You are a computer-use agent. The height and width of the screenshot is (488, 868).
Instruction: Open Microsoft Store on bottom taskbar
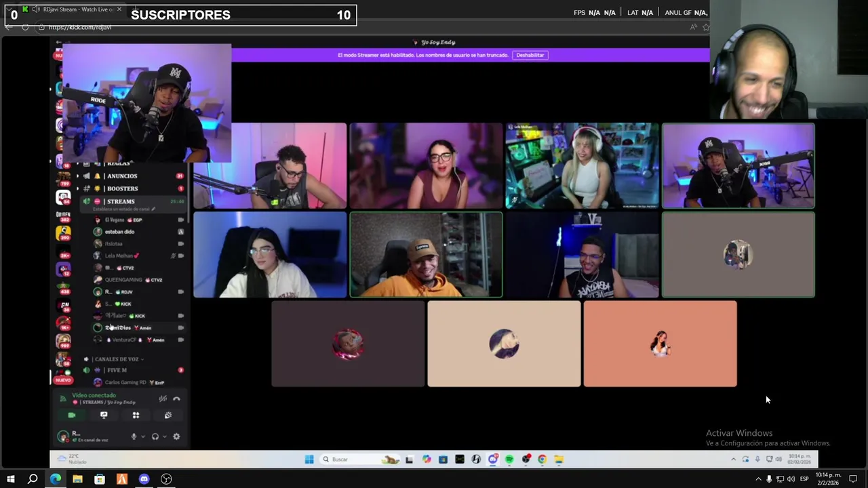point(100,479)
